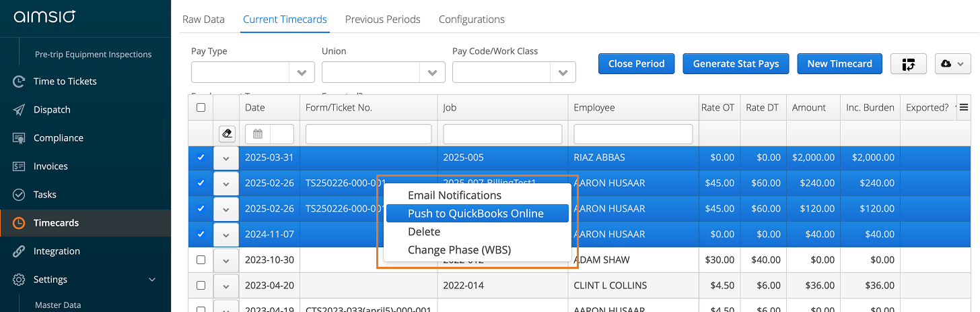Expand the $120.00 amount row chevron

click(226, 209)
